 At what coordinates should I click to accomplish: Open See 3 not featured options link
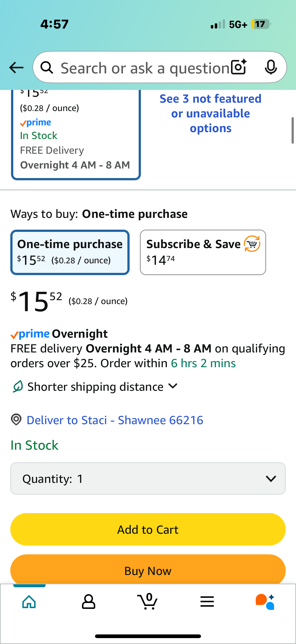[211, 113]
